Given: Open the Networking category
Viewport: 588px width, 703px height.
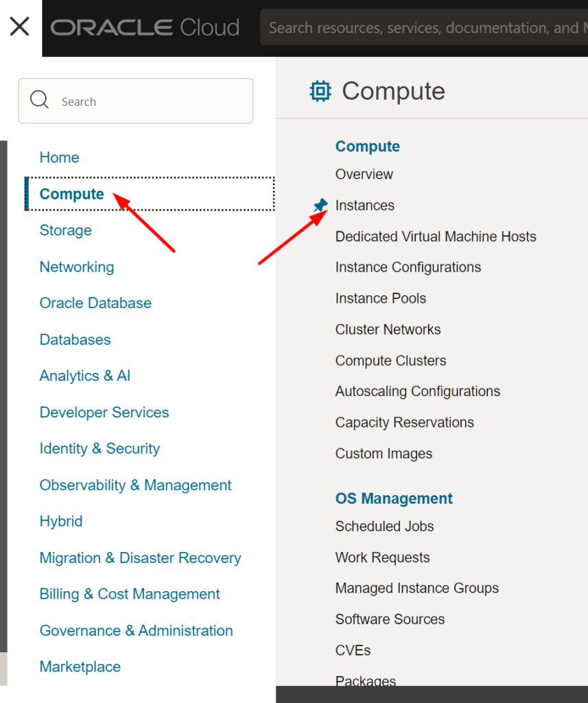Looking at the screenshot, I should [76, 266].
